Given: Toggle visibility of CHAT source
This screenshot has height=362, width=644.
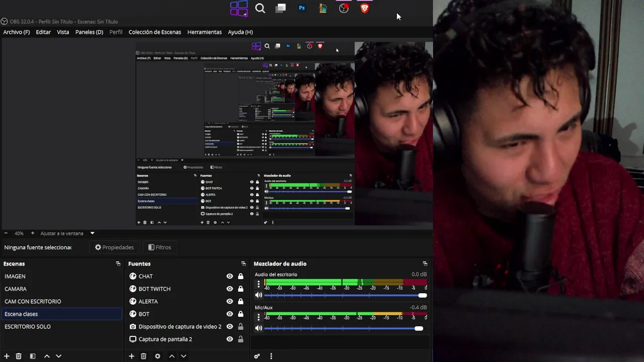Looking at the screenshot, I should point(229,276).
